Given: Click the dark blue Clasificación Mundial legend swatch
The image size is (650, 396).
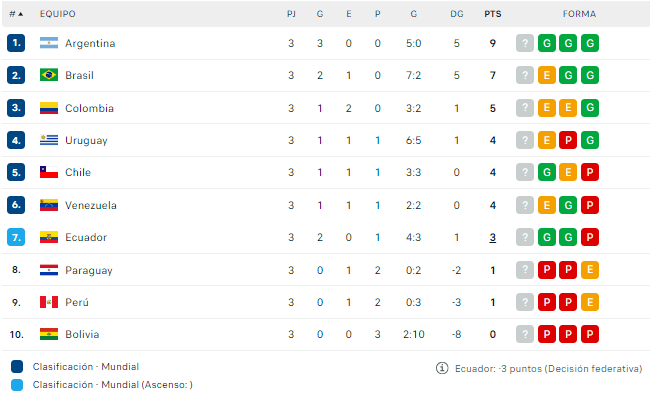Looking at the screenshot, I should 17,367.
